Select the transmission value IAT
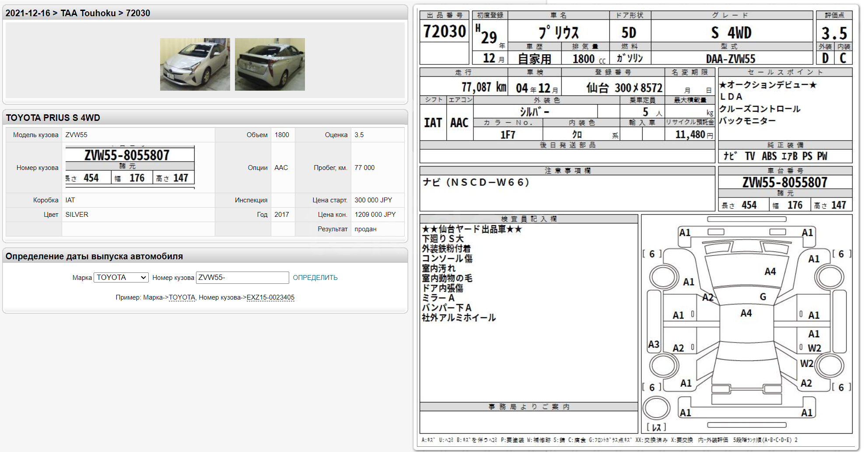868x452 pixels. click(70, 200)
